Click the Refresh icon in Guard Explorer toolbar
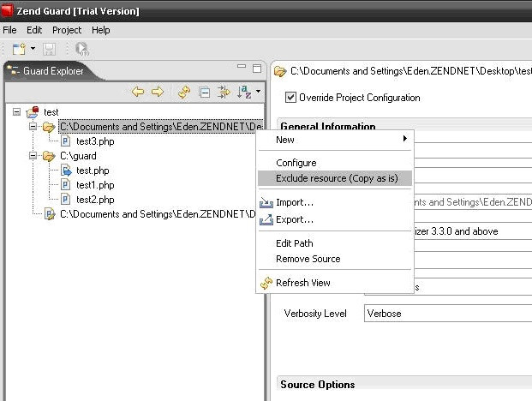Image resolution: width=532 pixels, height=401 pixels. pos(184,92)
